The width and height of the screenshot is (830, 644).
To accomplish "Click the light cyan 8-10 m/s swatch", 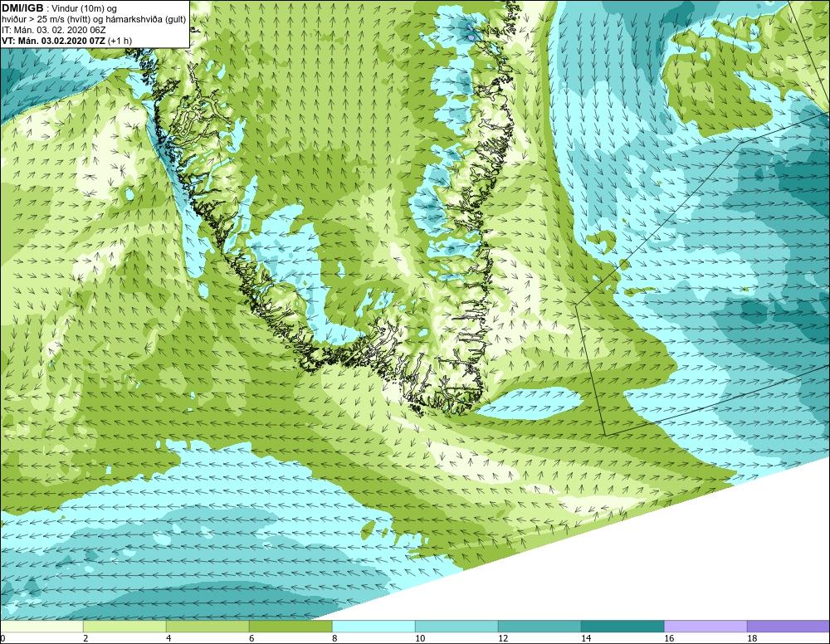I will pyautogui.click(x=373, y=627).
